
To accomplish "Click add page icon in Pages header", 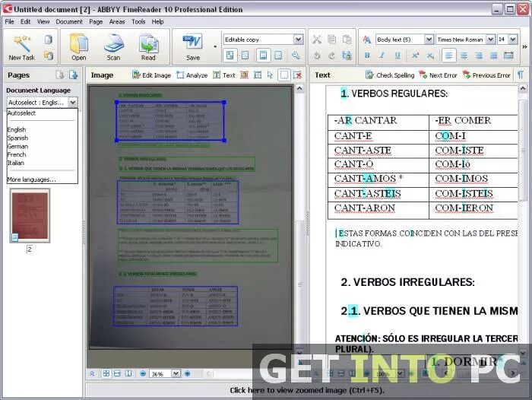I will pyautogui.click(x=73, y=75).
